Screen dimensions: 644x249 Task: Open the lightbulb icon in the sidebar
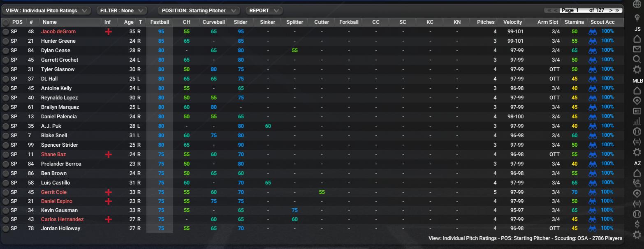click(637, 18)
